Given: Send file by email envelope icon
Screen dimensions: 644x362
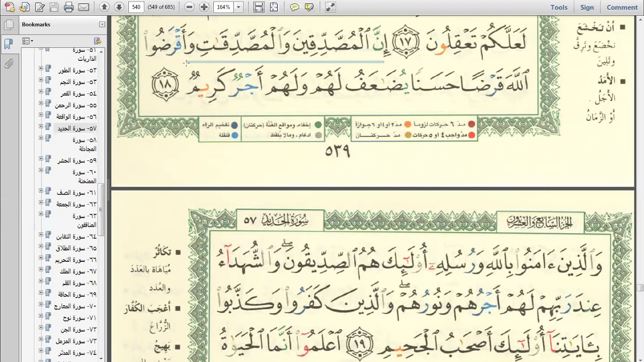Looking at the screenshot, I should coord(84,7).
